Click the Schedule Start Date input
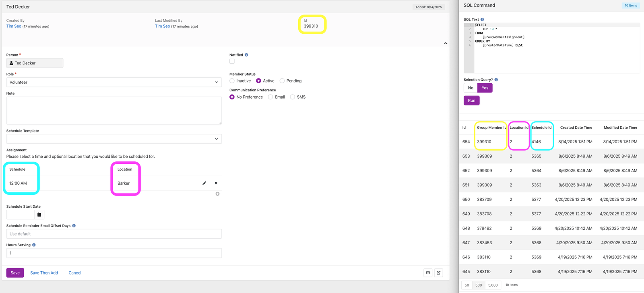This screenshot has height=293, width=644. (x=21, y=215)
